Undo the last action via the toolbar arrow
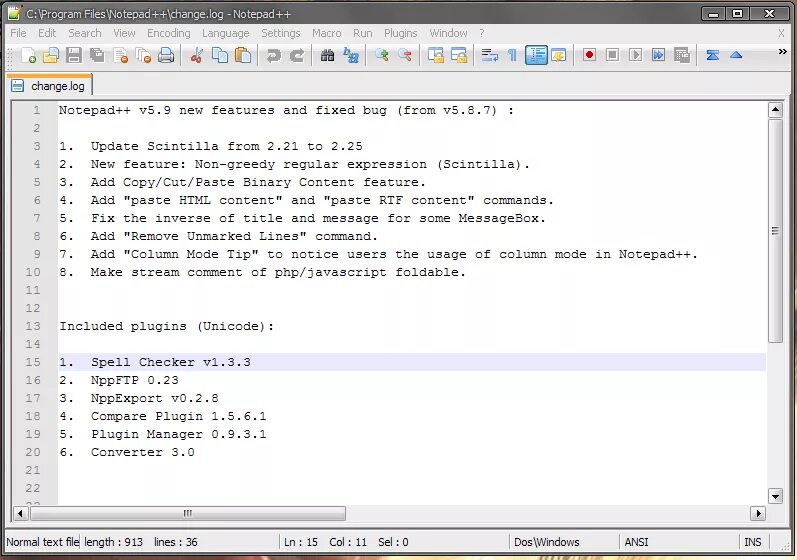797x560 pixels. 273,55
